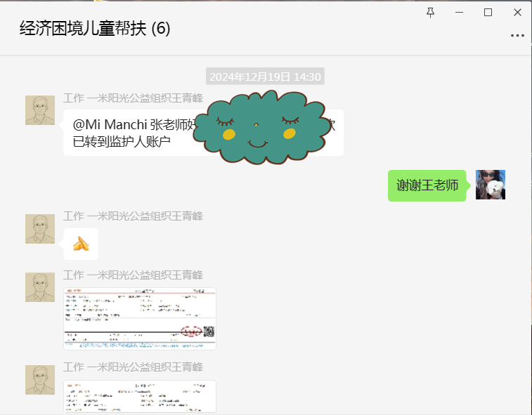Click the 2024年12月19日 14:30 timestamp
This screenshot has height=415, width=532.
(265, 77)
